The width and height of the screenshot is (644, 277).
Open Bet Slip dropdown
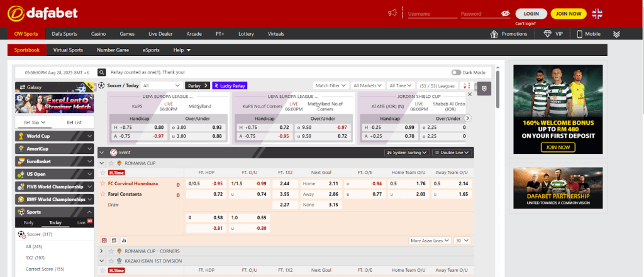(35, 122)
